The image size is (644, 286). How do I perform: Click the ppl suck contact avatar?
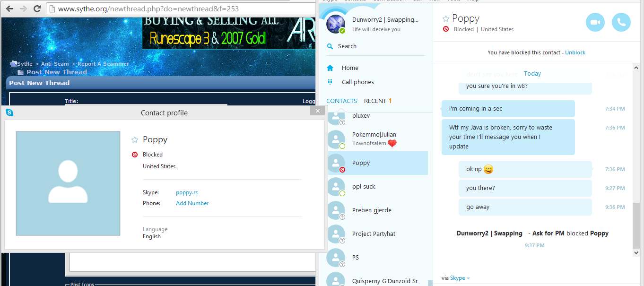[x=336, y=187]
